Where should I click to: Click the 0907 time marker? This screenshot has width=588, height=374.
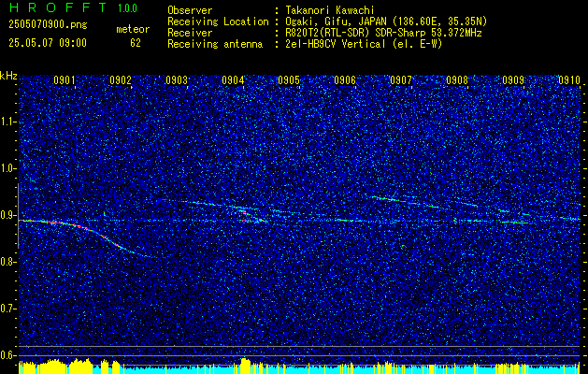[400, 79]
